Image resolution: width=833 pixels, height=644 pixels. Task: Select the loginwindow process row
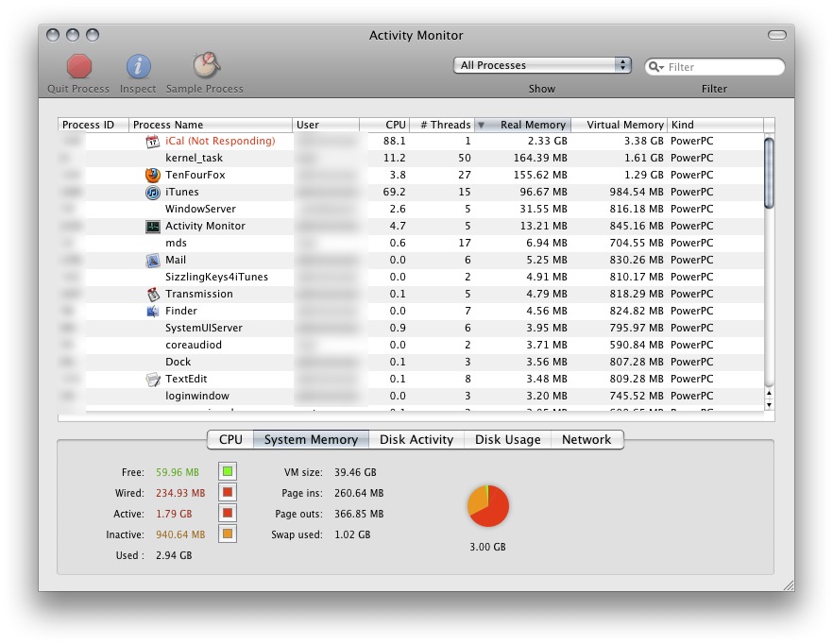click(x=411, y=396)
